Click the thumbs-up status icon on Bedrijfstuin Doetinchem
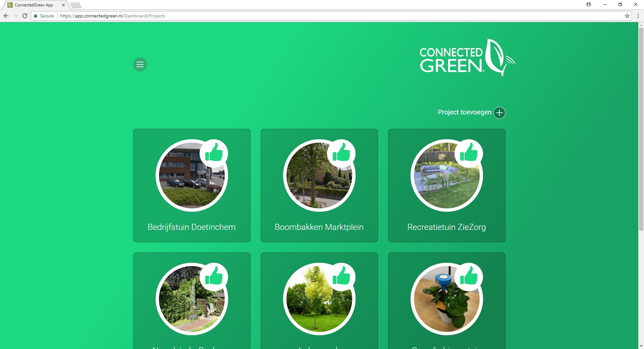The height and width of the screenshot is (349, 644). coord(215,153)
